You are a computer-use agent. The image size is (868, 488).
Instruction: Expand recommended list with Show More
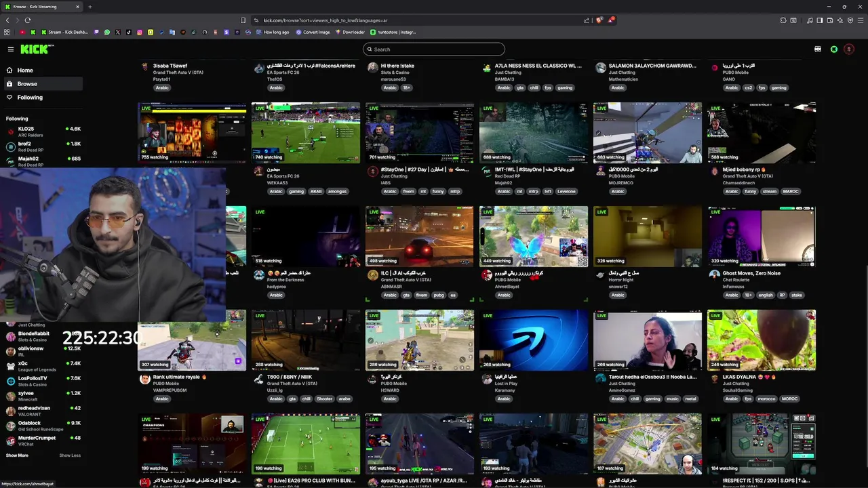(17, 455)
